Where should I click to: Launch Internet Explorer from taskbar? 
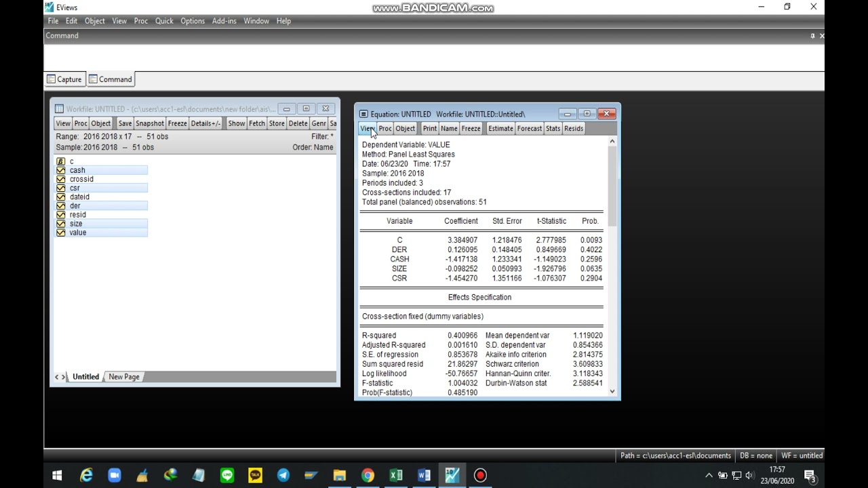click(x=86, y=475)
